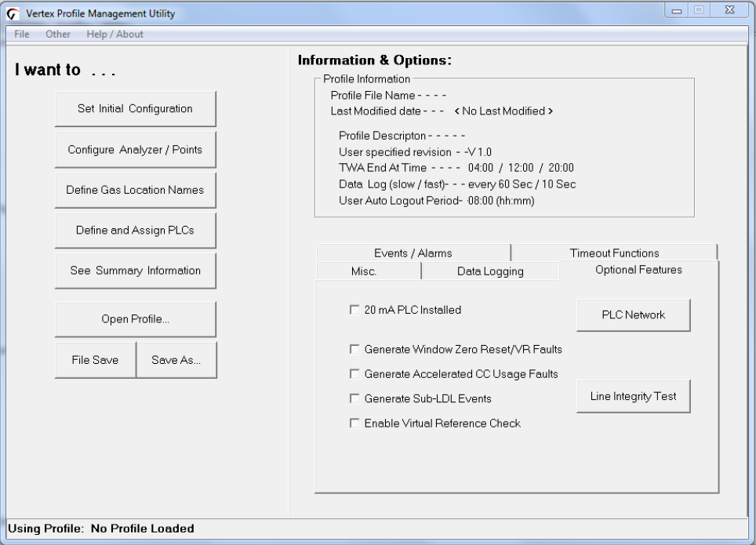This screenshot has height=545, width=756.
Task: Open Configure Analyzer / Points
Action: tap(135, 150)
